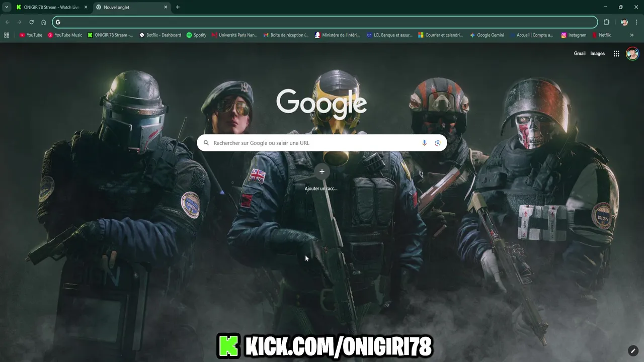Start voice search with the microphone
Viewport: 644px width, 362px height.
(424, 143)
